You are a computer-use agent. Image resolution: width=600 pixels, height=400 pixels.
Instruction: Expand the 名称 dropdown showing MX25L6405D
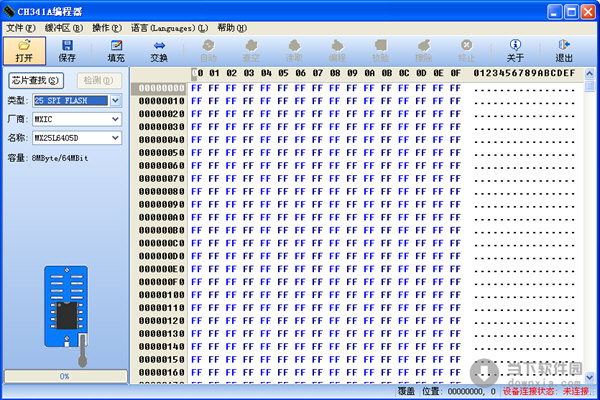116,138
